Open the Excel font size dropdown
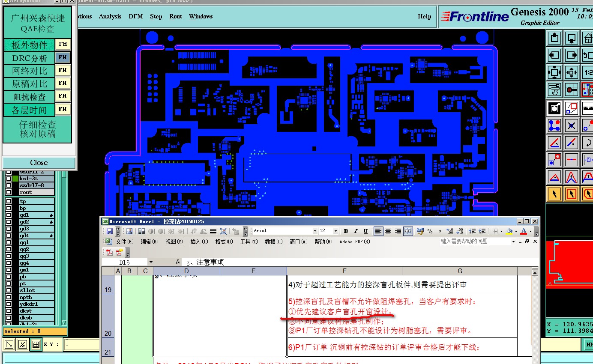This screenshot has height=364, width=593. point(335,231)
